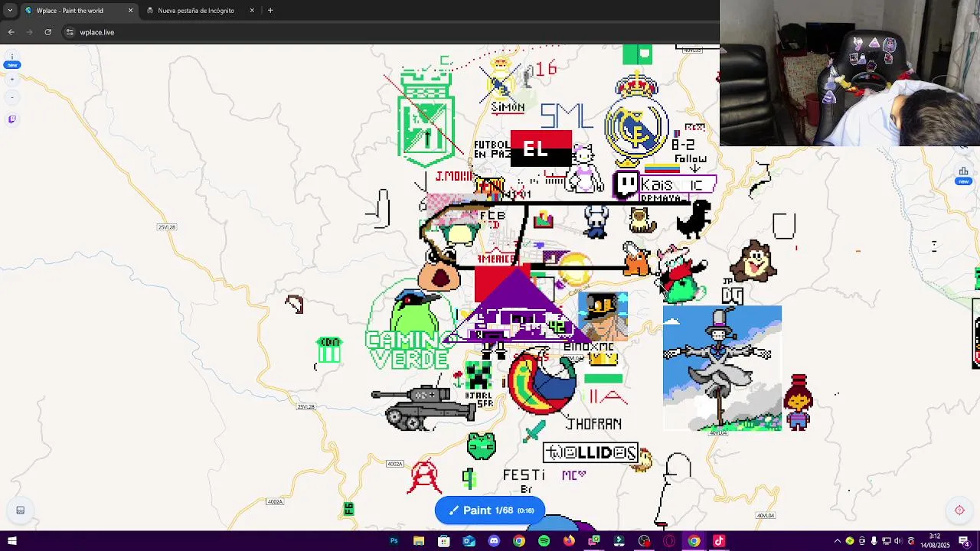Open Outlook from the taskbar
Screen dimensions: 980x551
point(469,541)
